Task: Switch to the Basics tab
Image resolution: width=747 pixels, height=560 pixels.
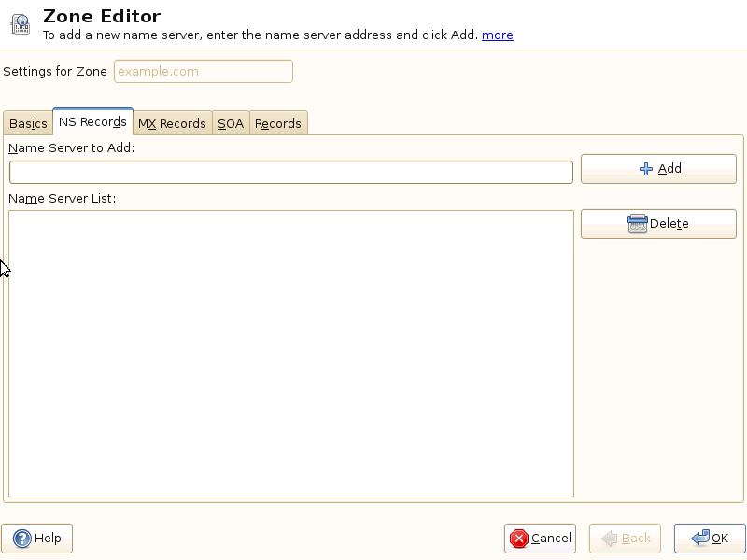Action: (28, 123)
